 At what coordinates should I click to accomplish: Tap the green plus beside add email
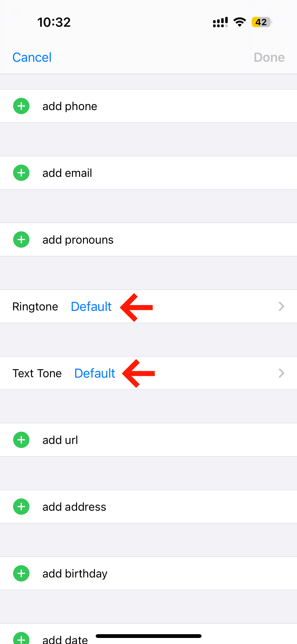(x=21, y=173)
